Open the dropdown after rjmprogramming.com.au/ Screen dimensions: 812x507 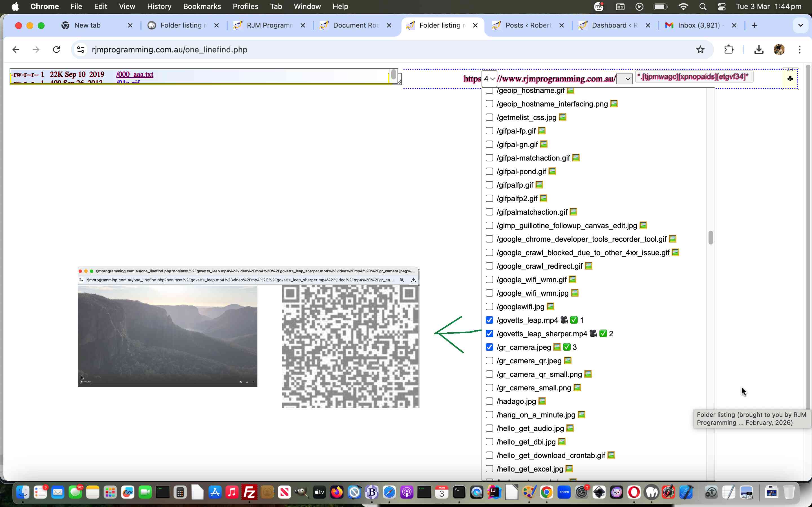(x=625, y=79)
